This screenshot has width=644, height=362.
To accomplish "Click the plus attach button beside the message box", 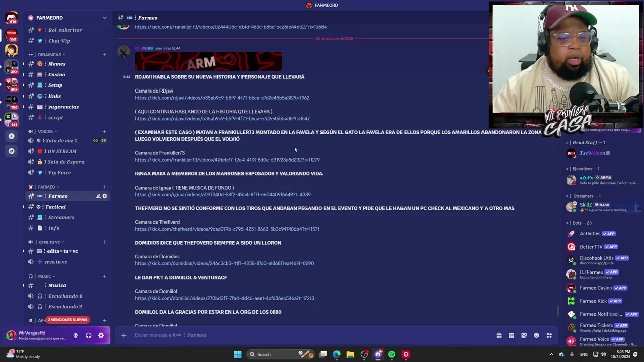I will (x=124, y=335).
